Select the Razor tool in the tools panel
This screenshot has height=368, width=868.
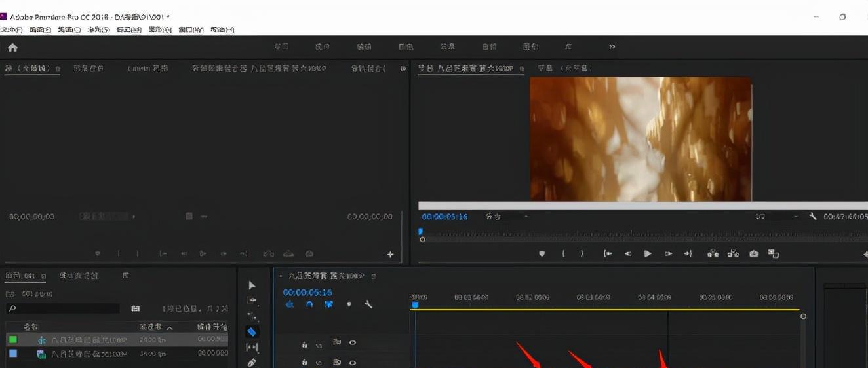(x=252, y=332)
